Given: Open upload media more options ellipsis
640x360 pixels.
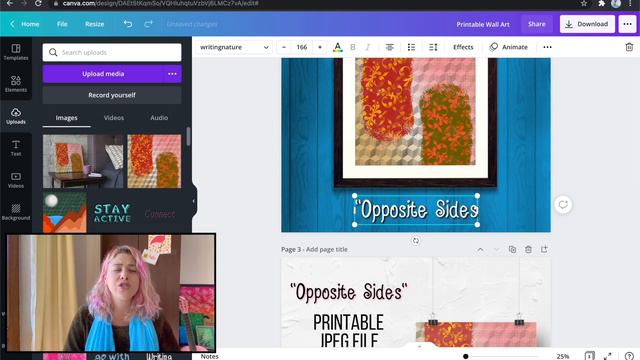Looking at the screenshot, I should (172, 74).
